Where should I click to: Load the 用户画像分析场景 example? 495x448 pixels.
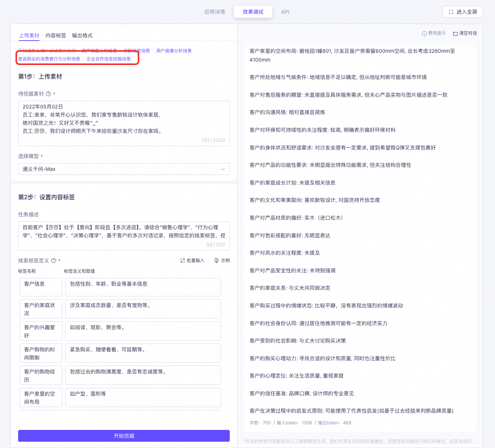click(174, 51)
